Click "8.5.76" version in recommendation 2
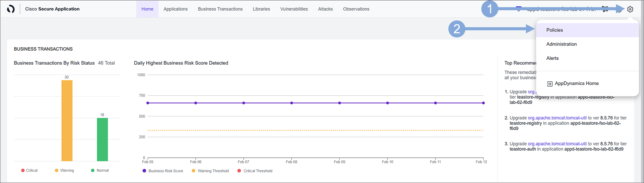 point(607,118)
